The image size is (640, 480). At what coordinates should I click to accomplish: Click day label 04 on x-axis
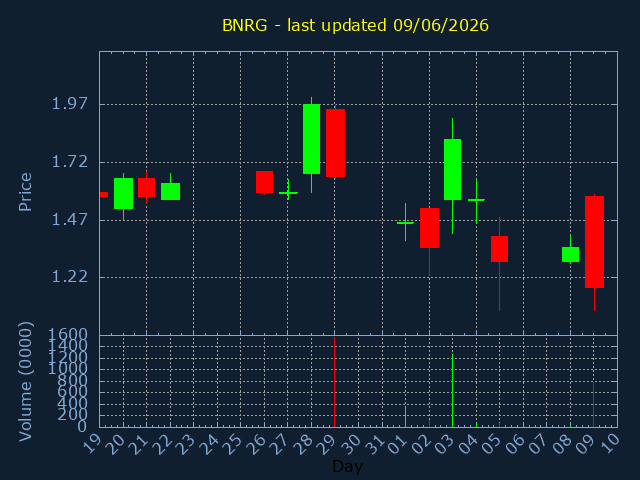[471, 444]
